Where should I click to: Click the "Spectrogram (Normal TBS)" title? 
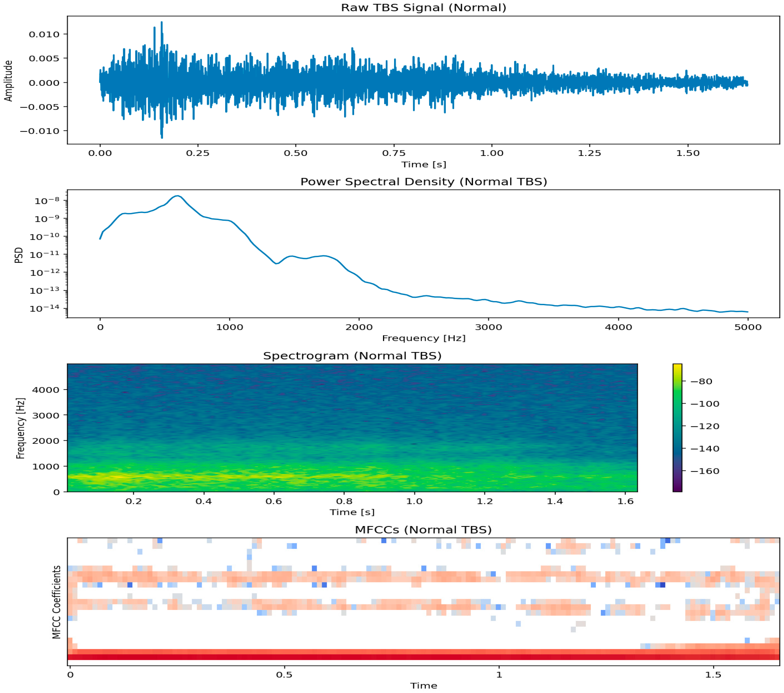(x=352, y=355)
